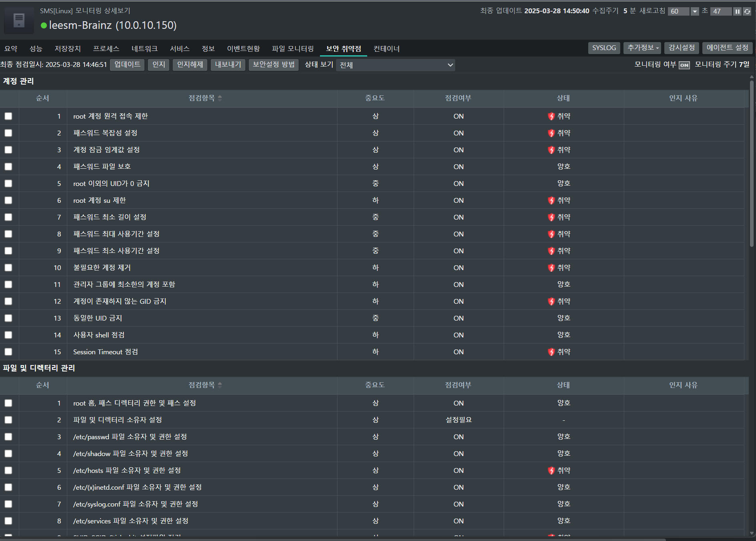Click the 중요도 header in 계정 관리
756x541 pixels.
(x=375, y=98)
